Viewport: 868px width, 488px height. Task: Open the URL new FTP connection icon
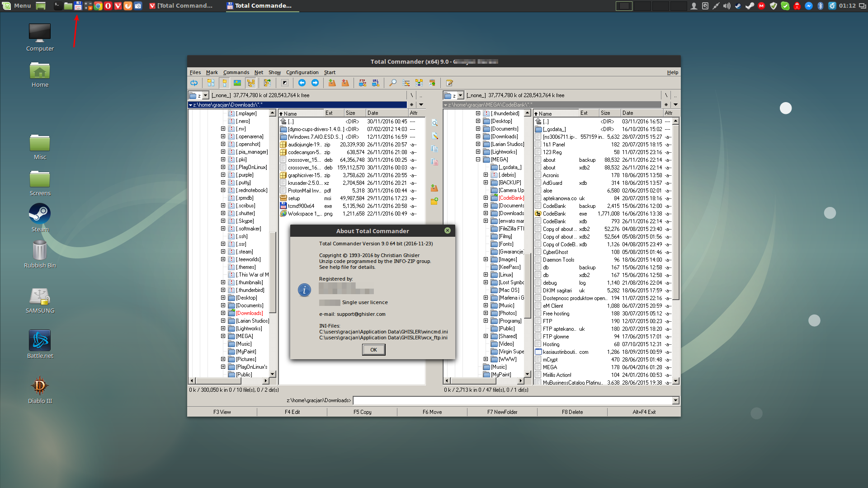tap(376, 83)
